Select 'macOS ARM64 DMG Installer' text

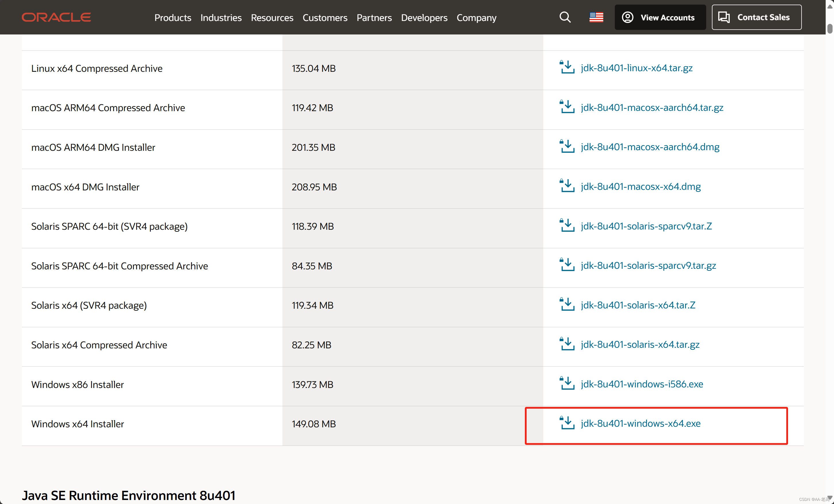[x=93, y=148]
